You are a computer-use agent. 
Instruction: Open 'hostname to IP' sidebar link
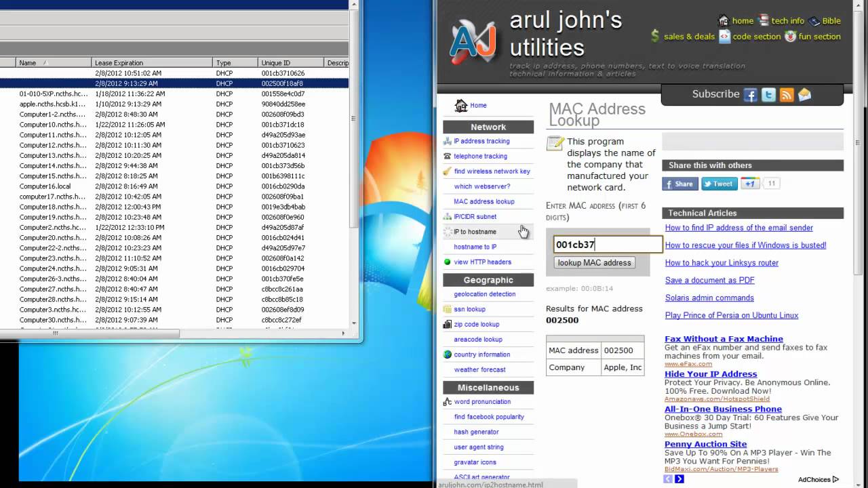[475, 247]
